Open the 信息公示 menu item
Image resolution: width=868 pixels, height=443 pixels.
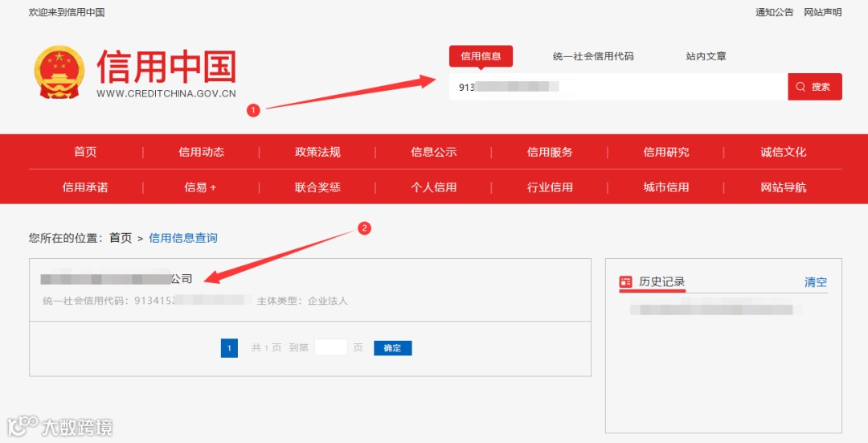point(434,152)
